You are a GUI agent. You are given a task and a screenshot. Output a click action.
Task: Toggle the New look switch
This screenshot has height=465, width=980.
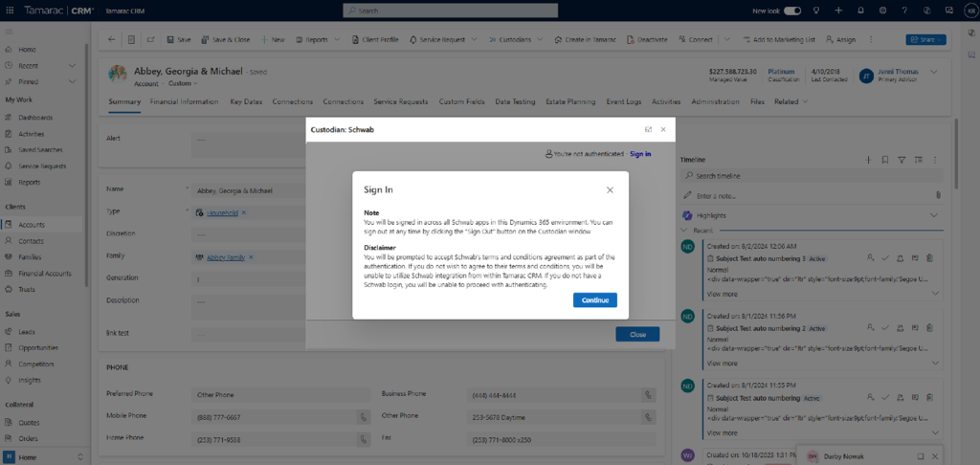pyautogui.click(x=793, y=11)
